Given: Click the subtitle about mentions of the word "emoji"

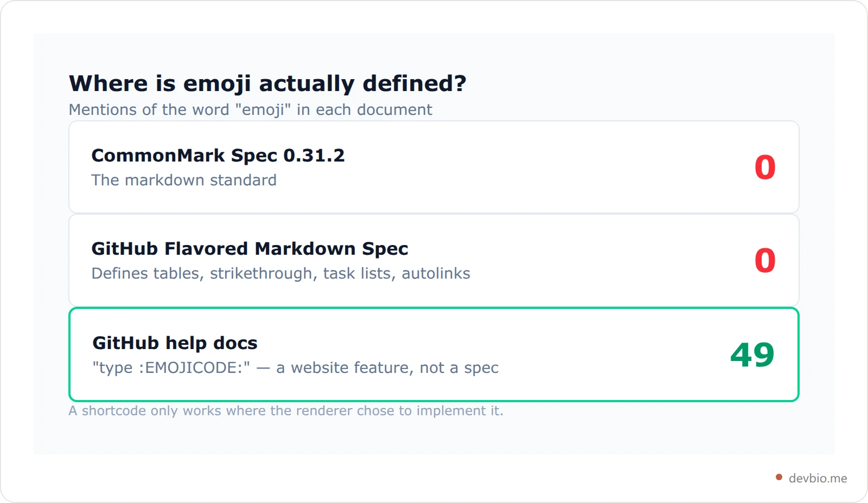Looking at the screenshot, I should [x=250, y=109].
